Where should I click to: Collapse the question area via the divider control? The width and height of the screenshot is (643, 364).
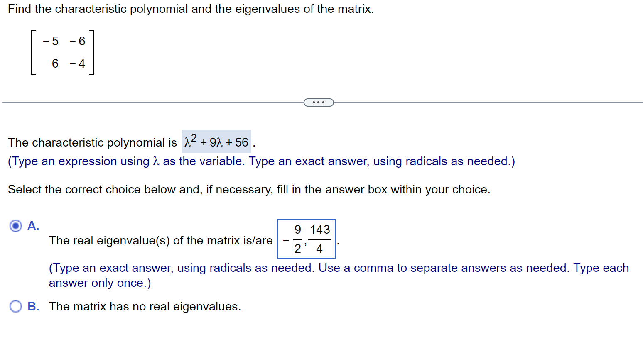click(318, 102)
